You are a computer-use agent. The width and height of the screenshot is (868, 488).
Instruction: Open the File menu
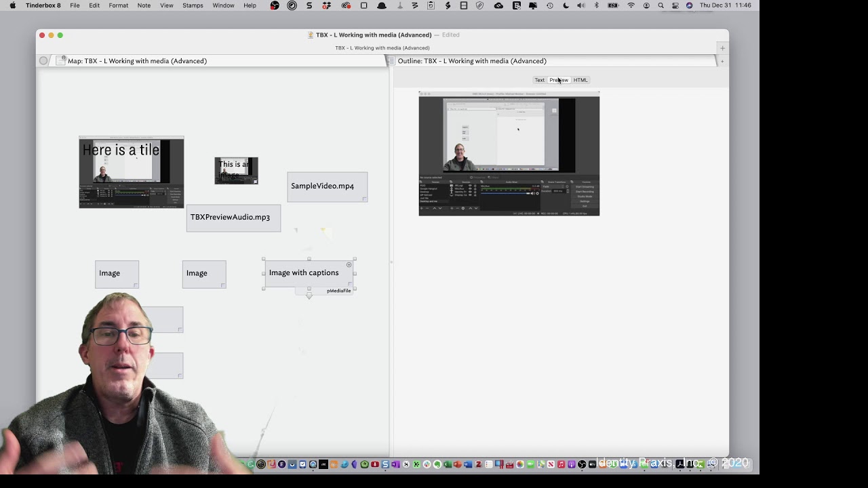[75, 5]
